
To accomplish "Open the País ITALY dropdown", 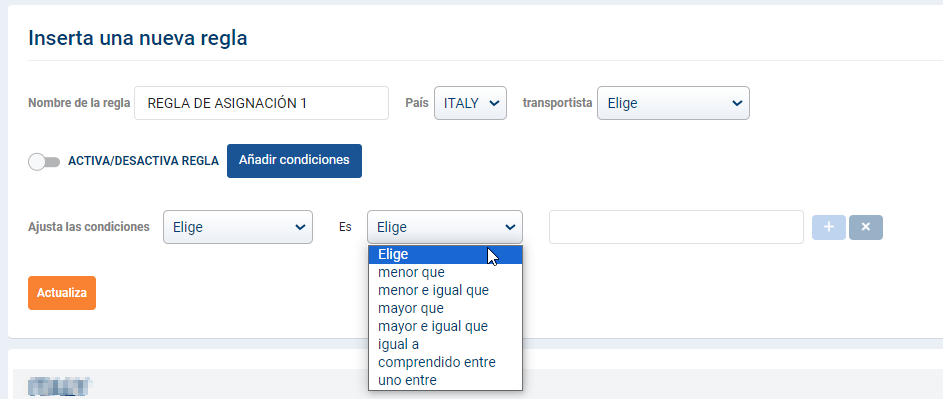I will coord(470,103).
